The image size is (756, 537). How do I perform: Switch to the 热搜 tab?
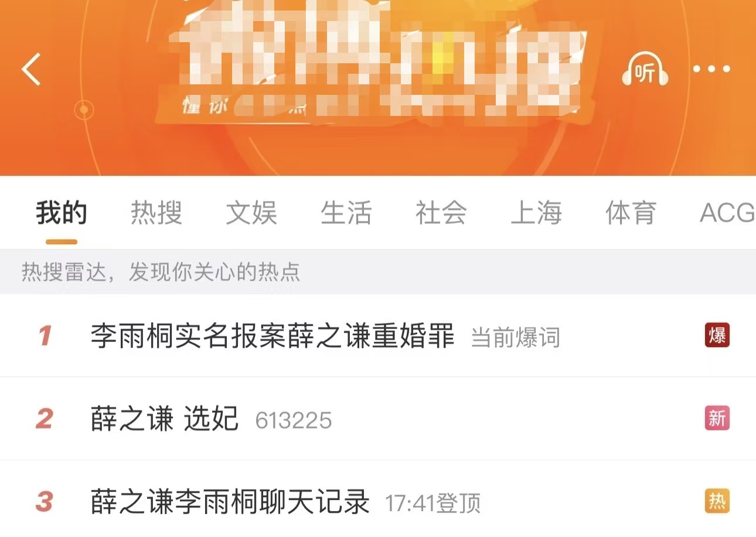click(156, 213)
